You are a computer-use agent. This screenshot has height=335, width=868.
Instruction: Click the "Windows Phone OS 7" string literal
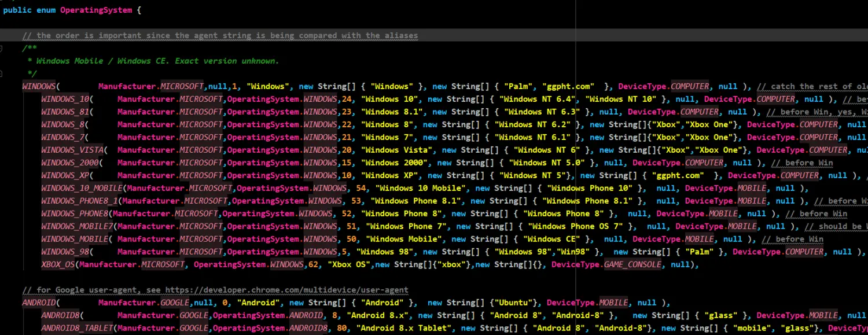[576, 226]
